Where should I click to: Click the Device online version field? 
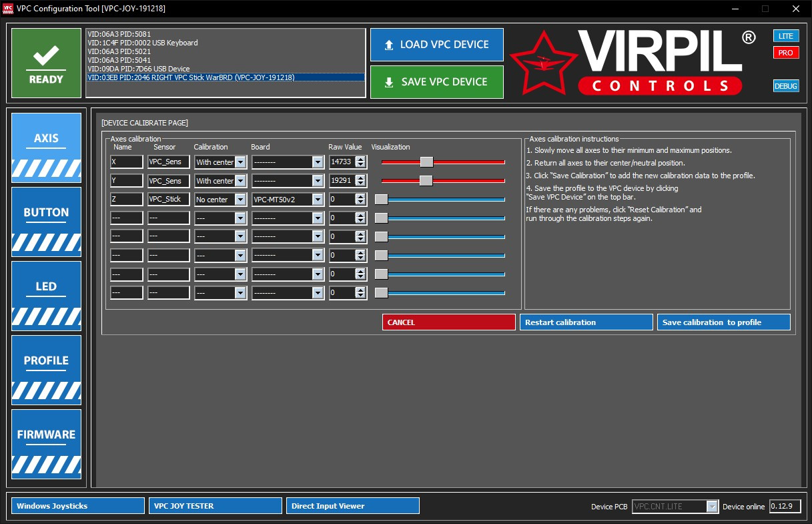click(x=785, y=507)
